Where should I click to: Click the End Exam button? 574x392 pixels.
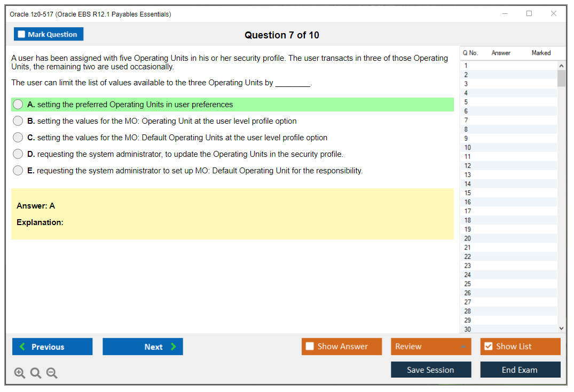[x=520, y=370]
